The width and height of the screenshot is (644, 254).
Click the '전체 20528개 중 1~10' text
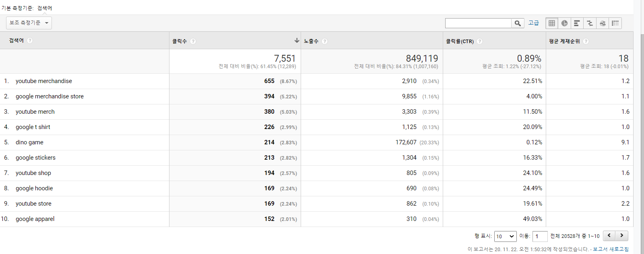[x=575, y=236]
